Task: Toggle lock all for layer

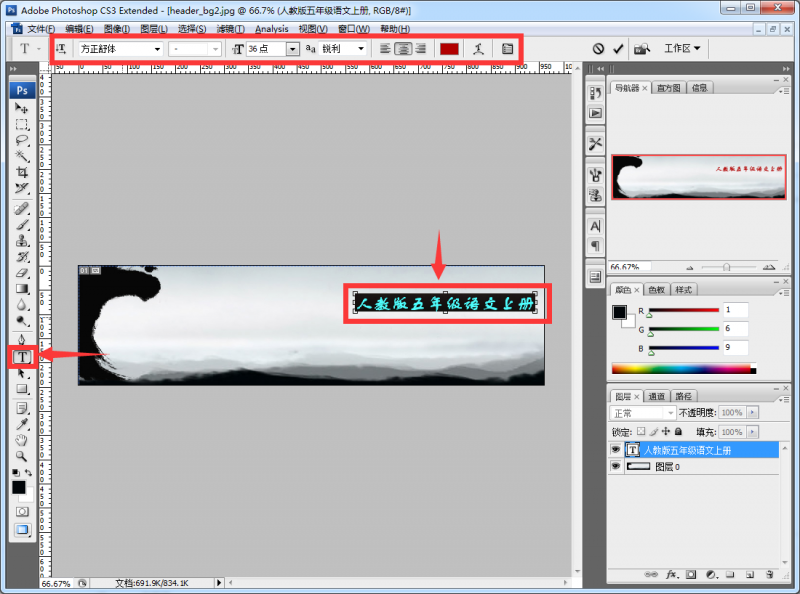Action: pos(679,432)
